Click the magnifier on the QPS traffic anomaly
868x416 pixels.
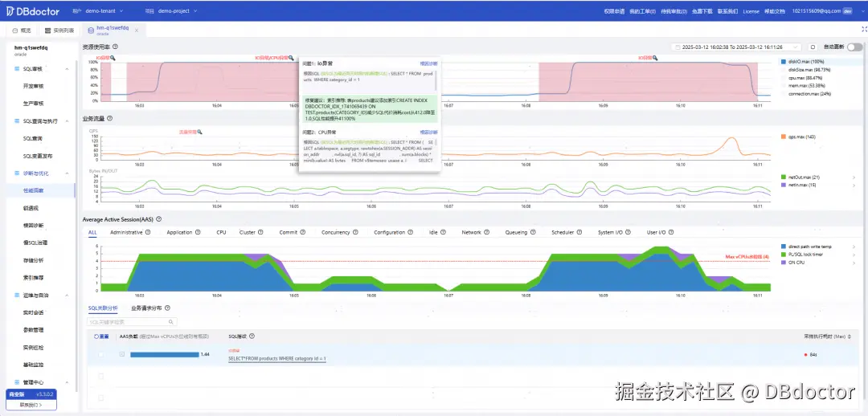(x=200, y=133)
